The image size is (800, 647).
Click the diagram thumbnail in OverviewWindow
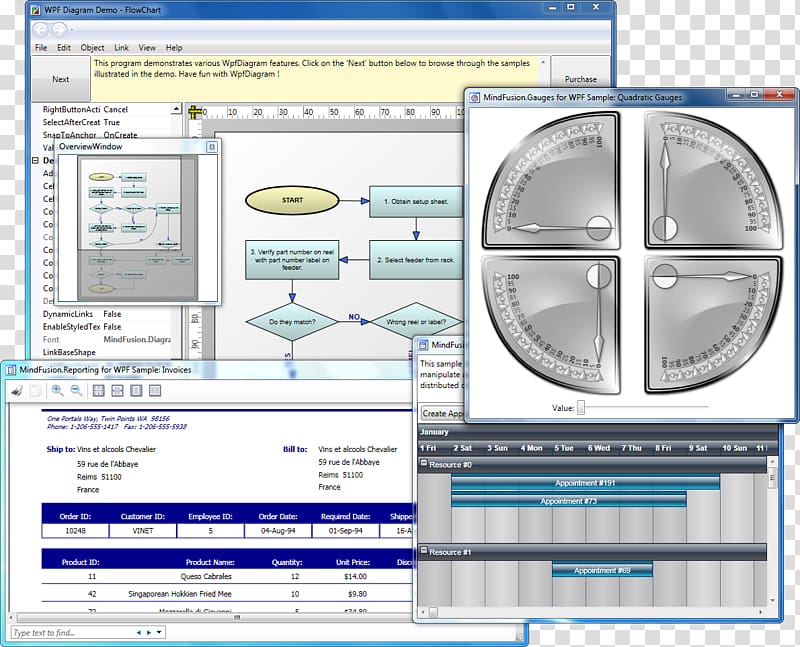tap(137, 227)
